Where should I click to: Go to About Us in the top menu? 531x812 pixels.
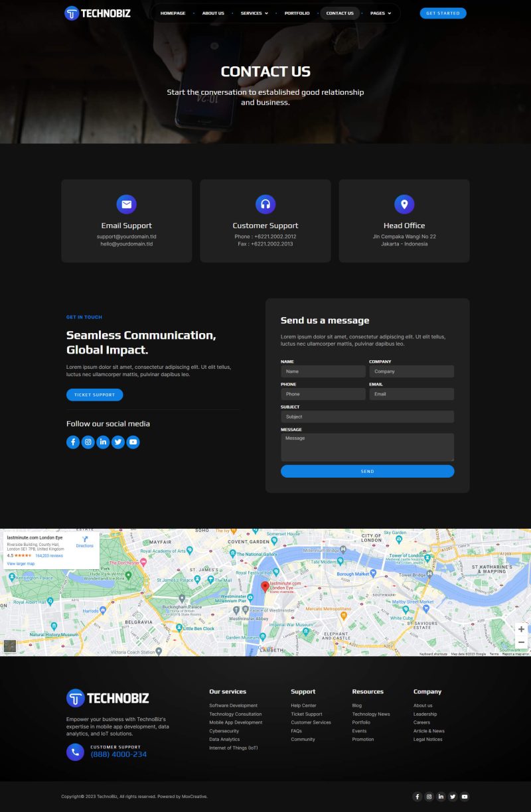[213, 13]
